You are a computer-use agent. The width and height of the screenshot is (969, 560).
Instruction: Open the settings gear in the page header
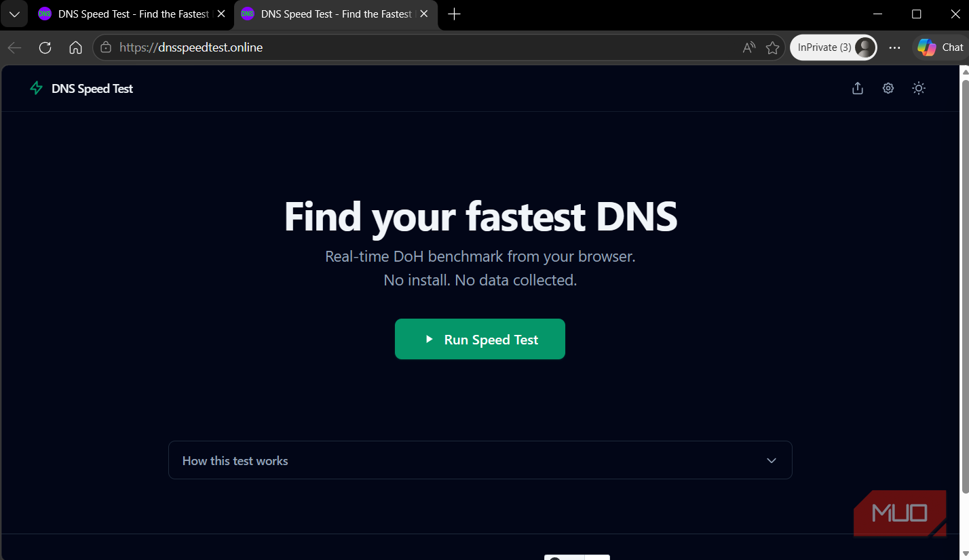pyautogui.click(x=888, y=88)
